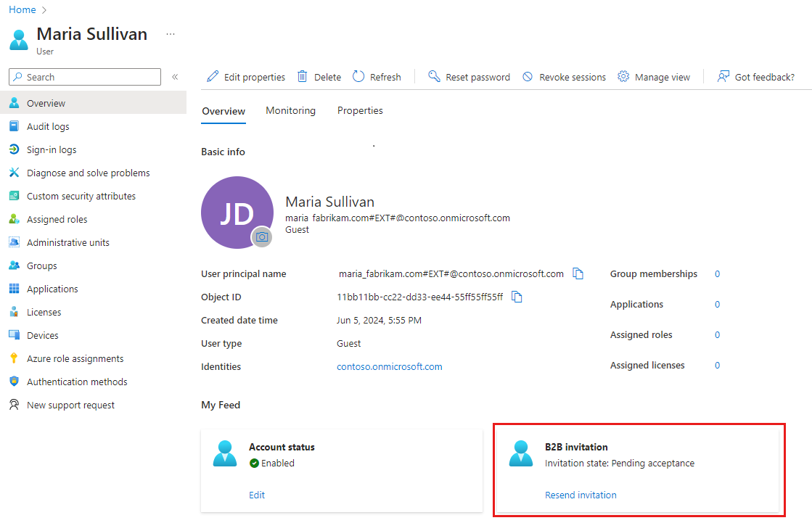Open the contoso.onmicrosoft.com identities link
The width and height of the screenshot is (812, 523).
coord(390,366)
